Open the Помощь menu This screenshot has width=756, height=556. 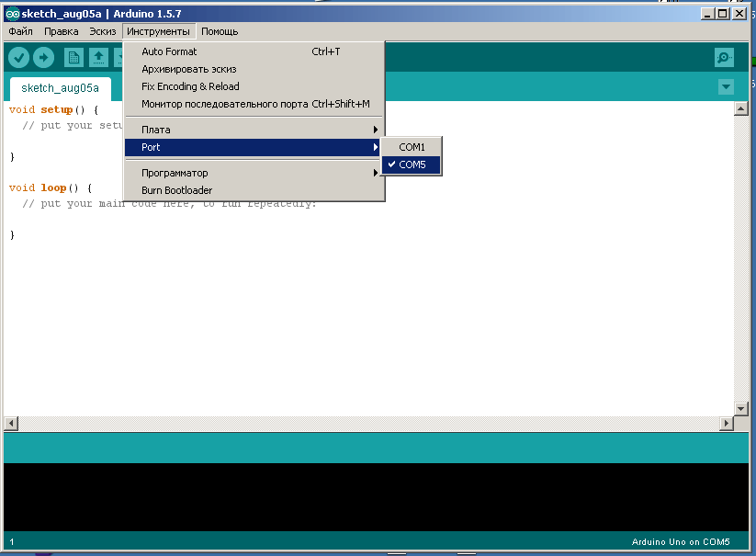(220, 32)
